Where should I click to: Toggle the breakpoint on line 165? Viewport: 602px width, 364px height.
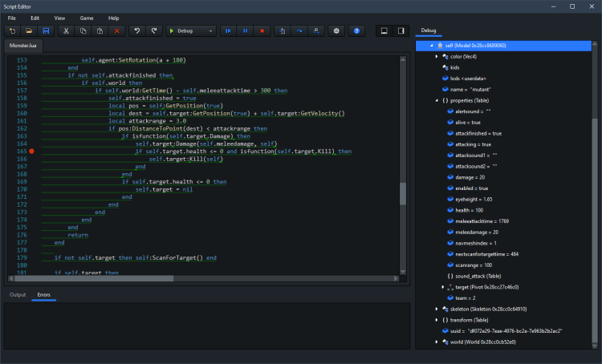point(31,151)
